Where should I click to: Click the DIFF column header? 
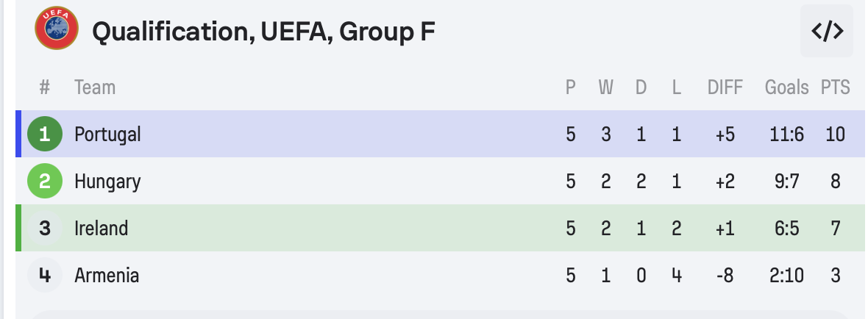(725, 87)
